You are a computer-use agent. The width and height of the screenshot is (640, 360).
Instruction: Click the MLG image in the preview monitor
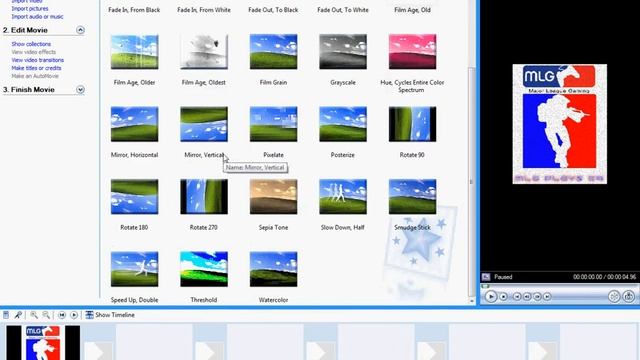pos(560,124)
